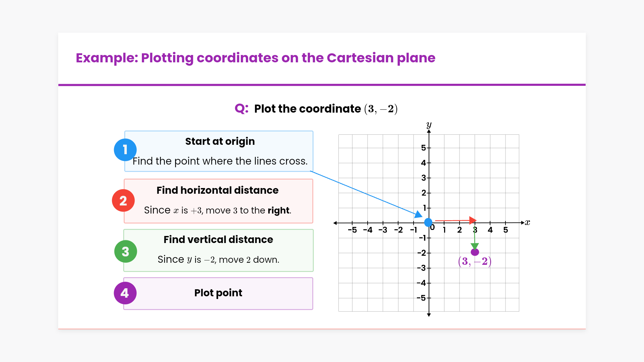
Task: Click the 5 tick label on the y-axis
Action: coord(423,148)
